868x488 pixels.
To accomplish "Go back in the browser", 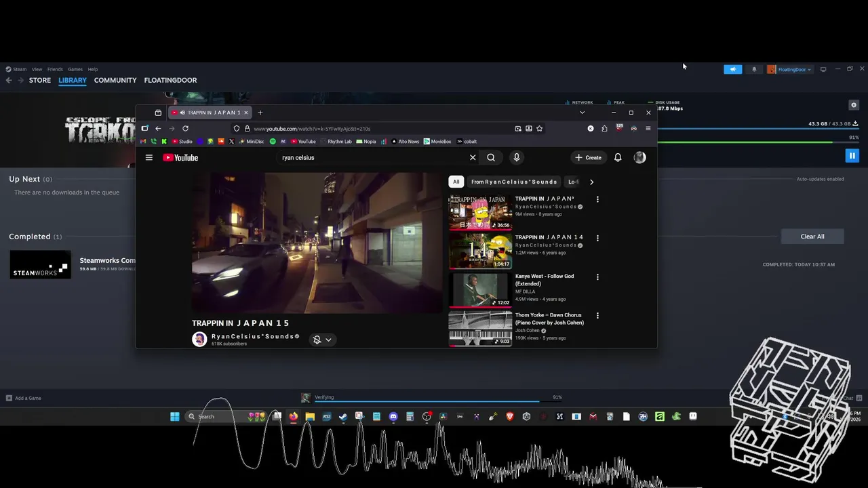I will (x=158, y=128).
